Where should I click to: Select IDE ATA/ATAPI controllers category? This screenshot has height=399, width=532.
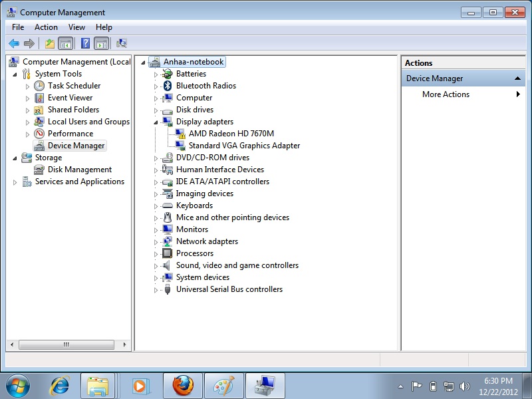point(223,182)
